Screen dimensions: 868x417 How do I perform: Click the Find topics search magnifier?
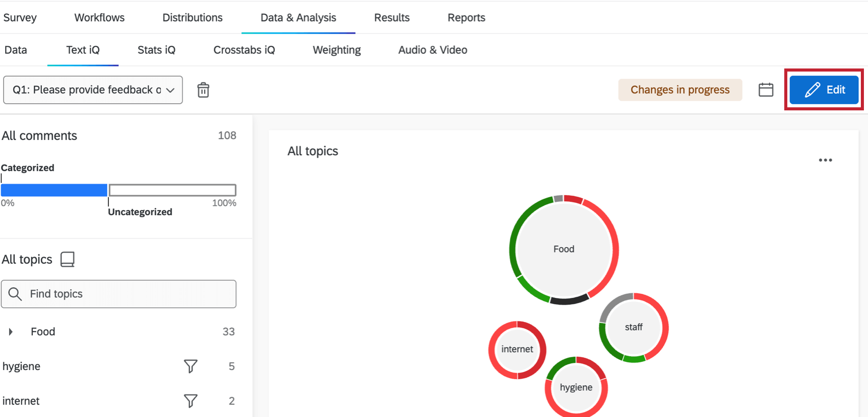(15, 294)
